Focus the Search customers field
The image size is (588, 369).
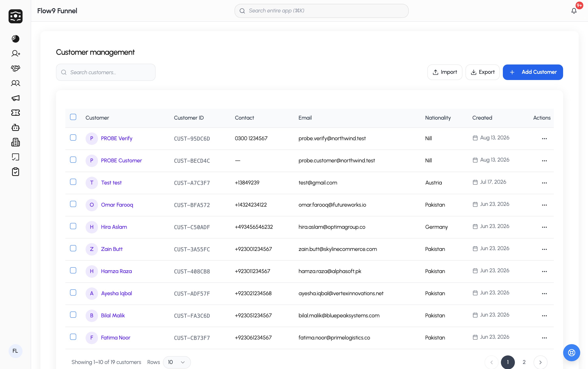point(106,72)
